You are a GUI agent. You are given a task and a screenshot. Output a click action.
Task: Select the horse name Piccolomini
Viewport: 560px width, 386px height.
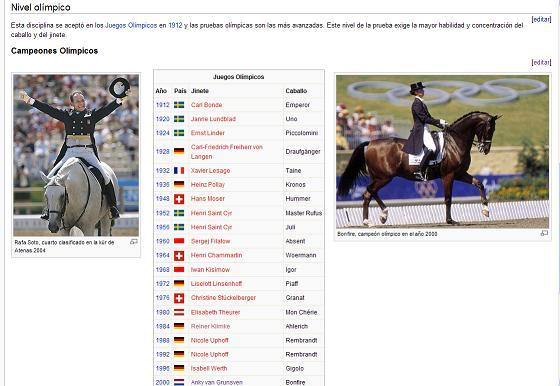(301, 133)
